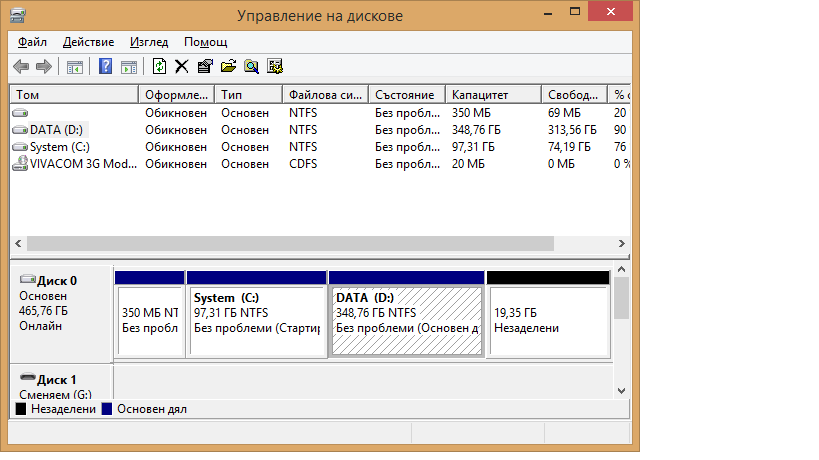The height and width of the screenshot is (460, 819).
Task: Select the System (C:) partition block
Action: [256, 314]
